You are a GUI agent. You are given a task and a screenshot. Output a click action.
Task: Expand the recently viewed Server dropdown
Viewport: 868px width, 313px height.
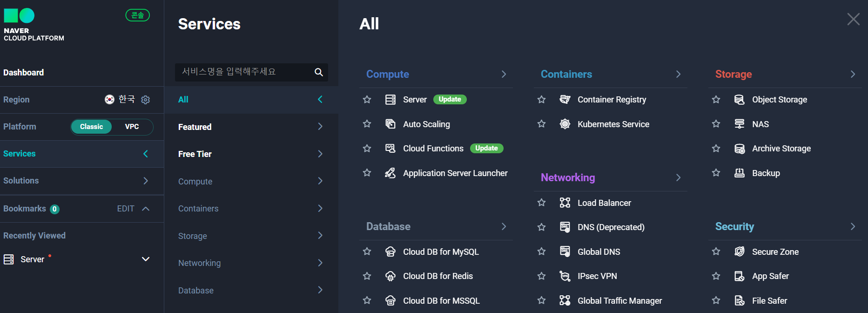146,259
